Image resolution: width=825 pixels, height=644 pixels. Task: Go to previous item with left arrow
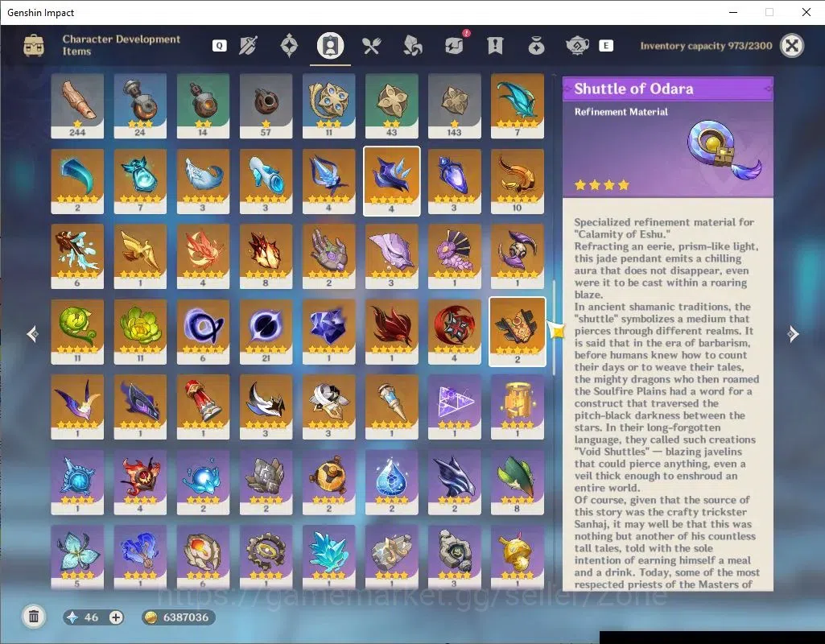tap(33, 333)
